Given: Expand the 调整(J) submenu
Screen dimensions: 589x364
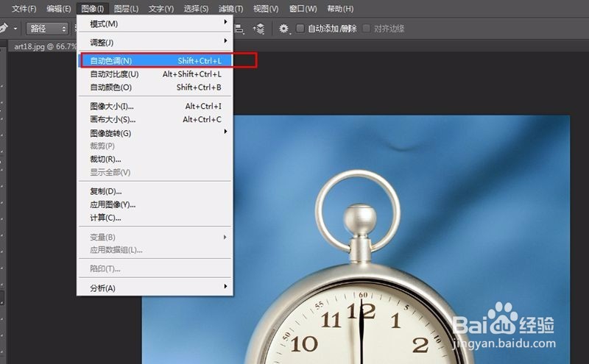Looking at the screenshot, I should [x=155, y=42].
